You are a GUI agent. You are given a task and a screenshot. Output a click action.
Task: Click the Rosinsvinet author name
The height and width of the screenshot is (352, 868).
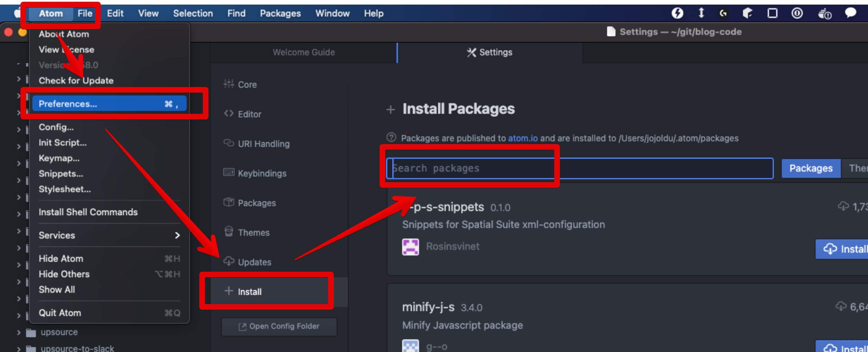[x=453, y=246]
